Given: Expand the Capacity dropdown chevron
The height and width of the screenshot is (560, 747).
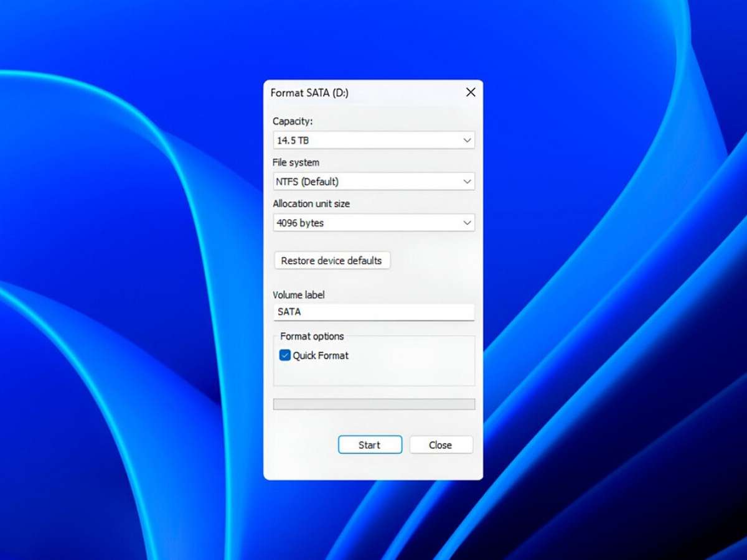Looking at the screenshot, I should (x=467, y=141).
